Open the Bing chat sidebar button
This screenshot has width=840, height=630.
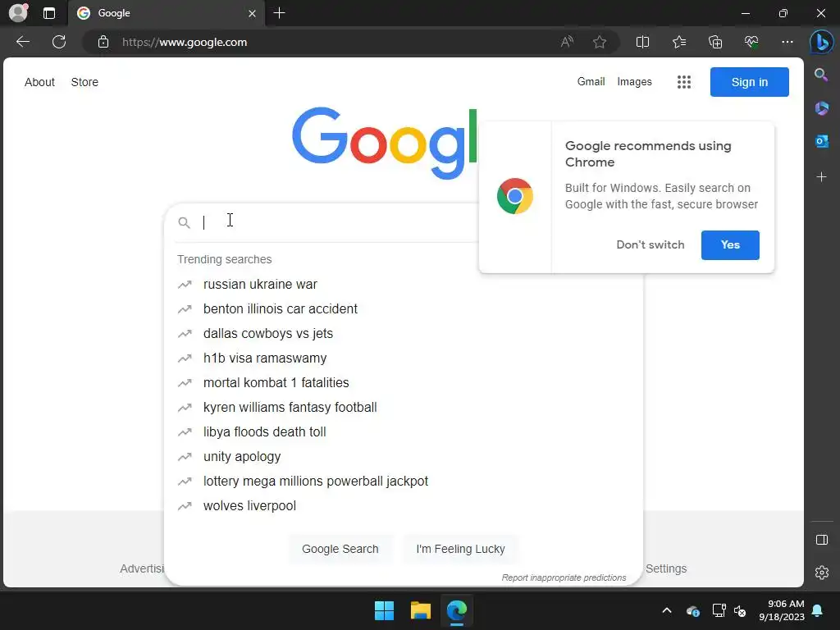(x=821, y=43)
